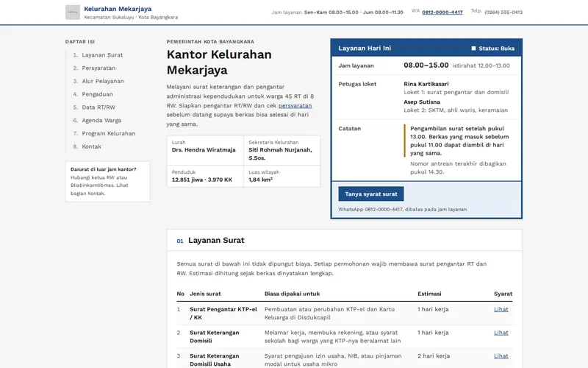Navigate to Program Kelurahan section
The width and height of the screenshot is (588, 368).
109,133
